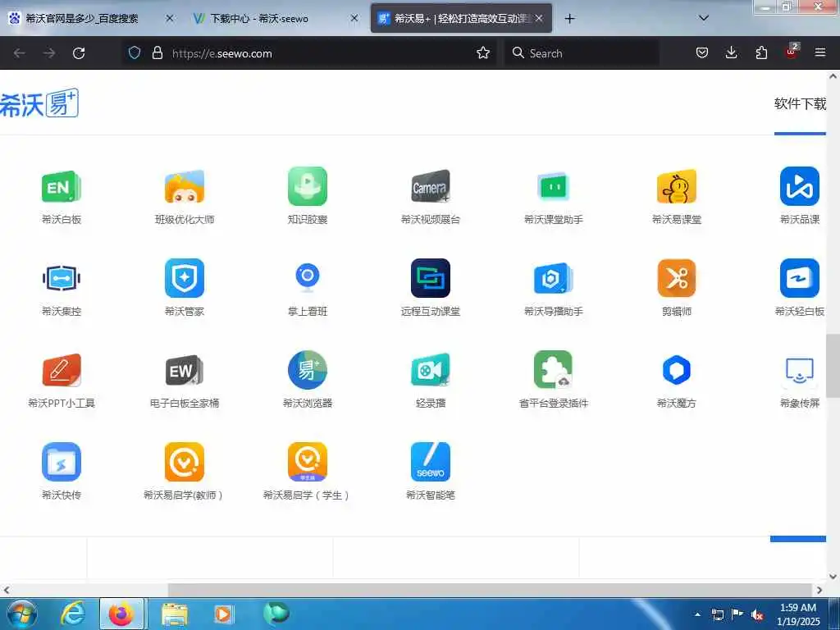840x630 pixels.
Task: Select the 轻录播 camera icon
Action: (x=431, y=370)
